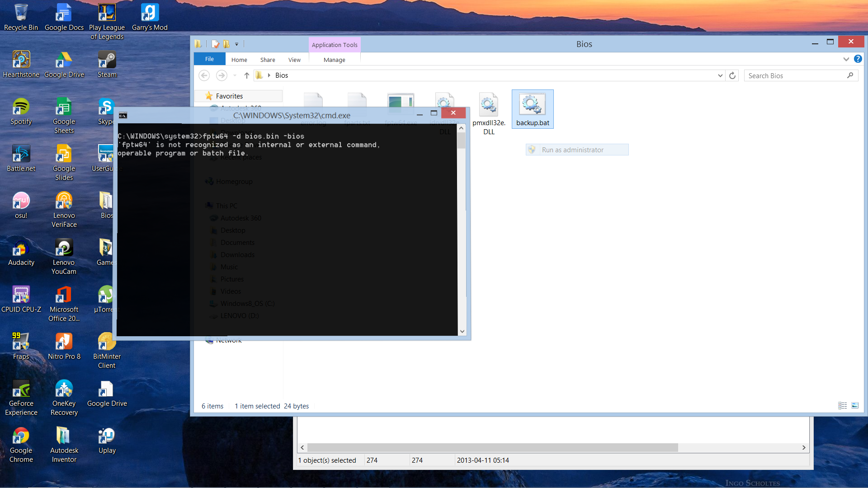This screenshot has height=488, width=868.
Task: Open the File menu in Explorer
Action: coord(209,59)
